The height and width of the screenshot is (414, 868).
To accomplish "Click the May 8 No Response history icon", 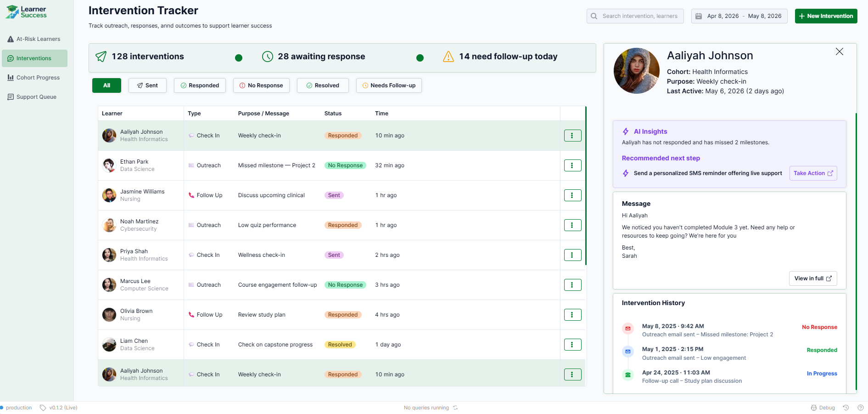I will (x=627, y=329).
